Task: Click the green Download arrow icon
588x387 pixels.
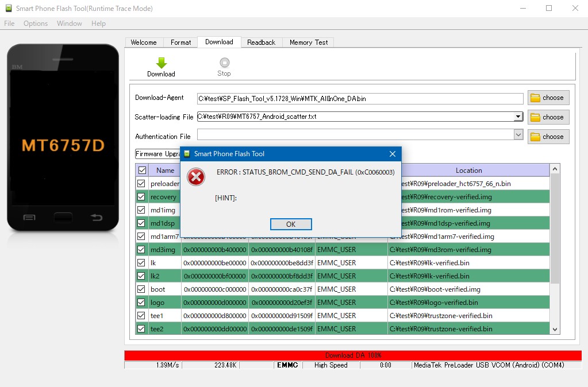Action: (162, 63)
